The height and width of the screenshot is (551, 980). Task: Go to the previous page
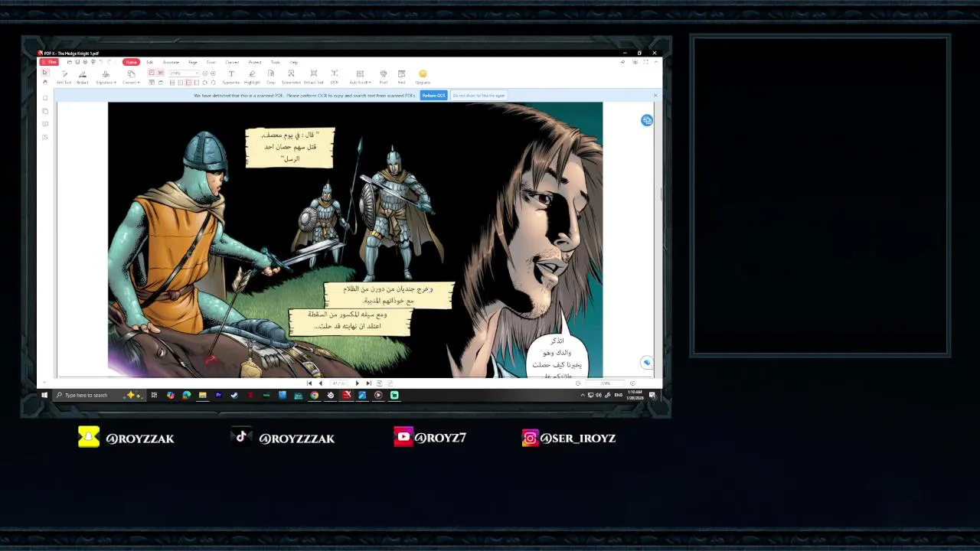click(x=320, y=383)
